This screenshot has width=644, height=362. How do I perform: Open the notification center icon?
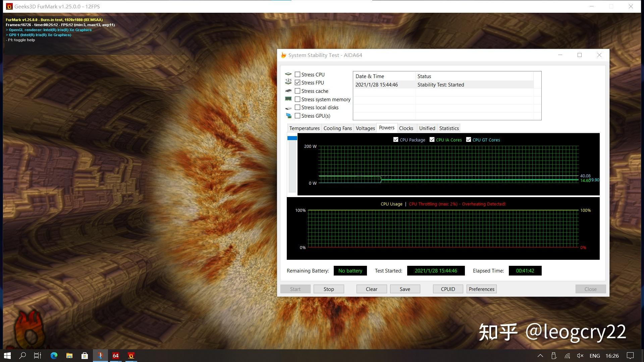pos(630,356)
